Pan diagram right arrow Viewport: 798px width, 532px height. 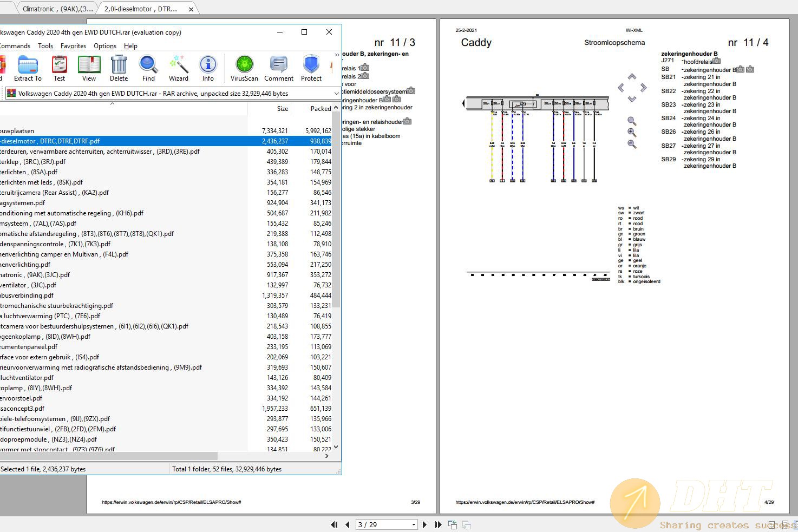(643, 88)
